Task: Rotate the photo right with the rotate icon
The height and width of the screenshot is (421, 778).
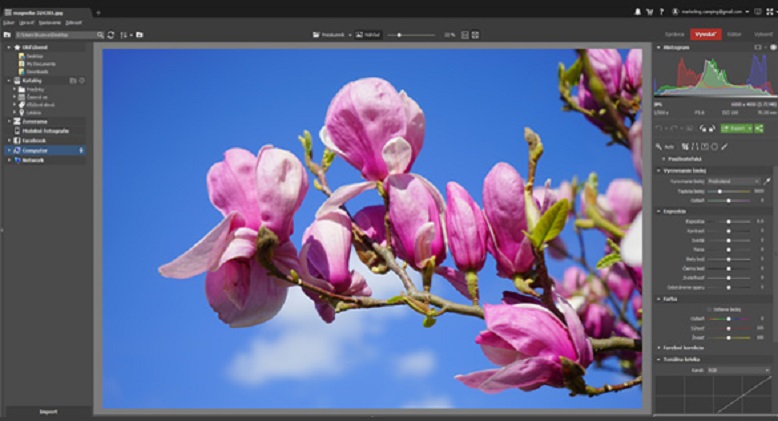Action: point(712,129)
